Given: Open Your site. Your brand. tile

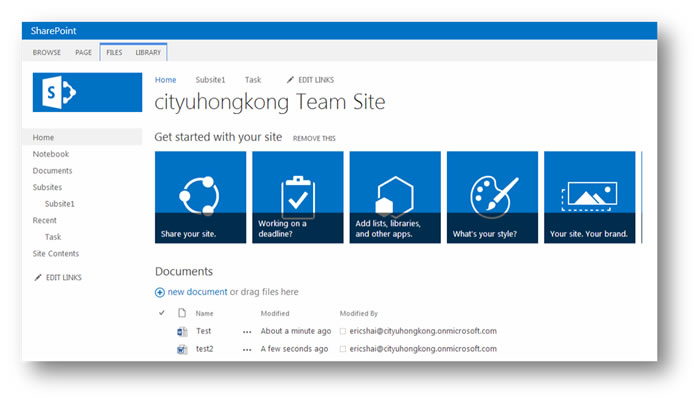Looking at the screenshot, I should click(589, 197).
